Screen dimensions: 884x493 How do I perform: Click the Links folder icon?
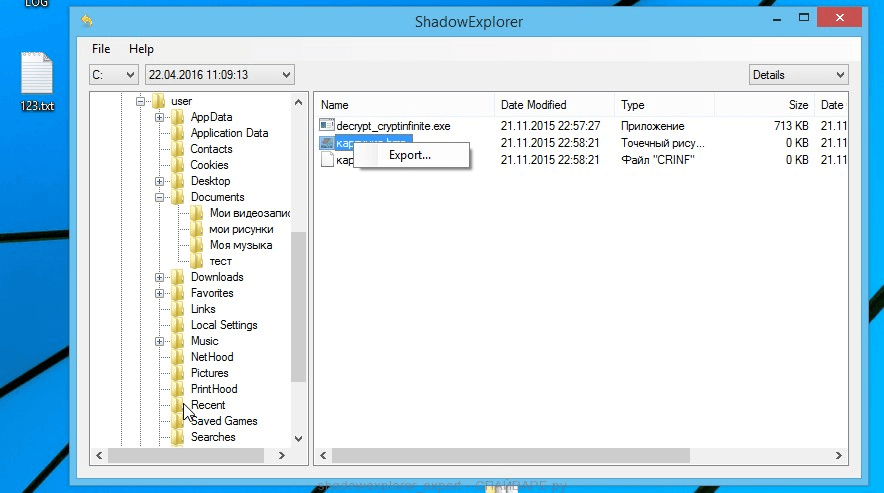pyautogui.click(x=178, y=309)
